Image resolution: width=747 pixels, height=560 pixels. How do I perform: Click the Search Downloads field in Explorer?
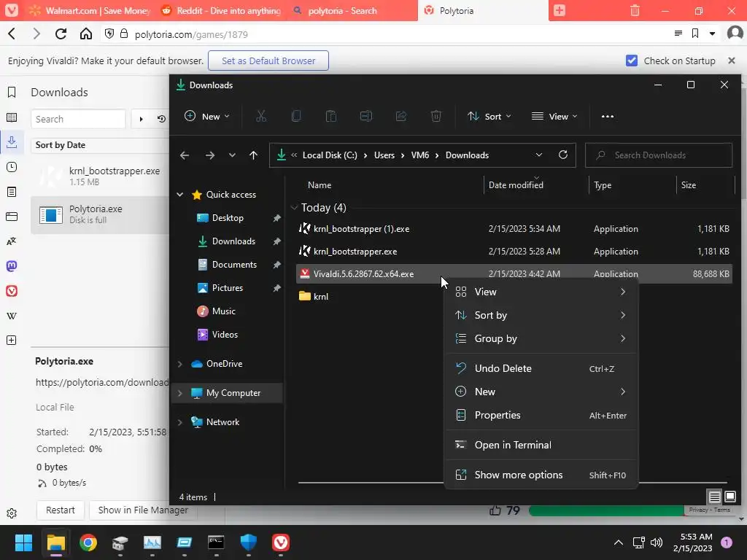coord(659,155)
